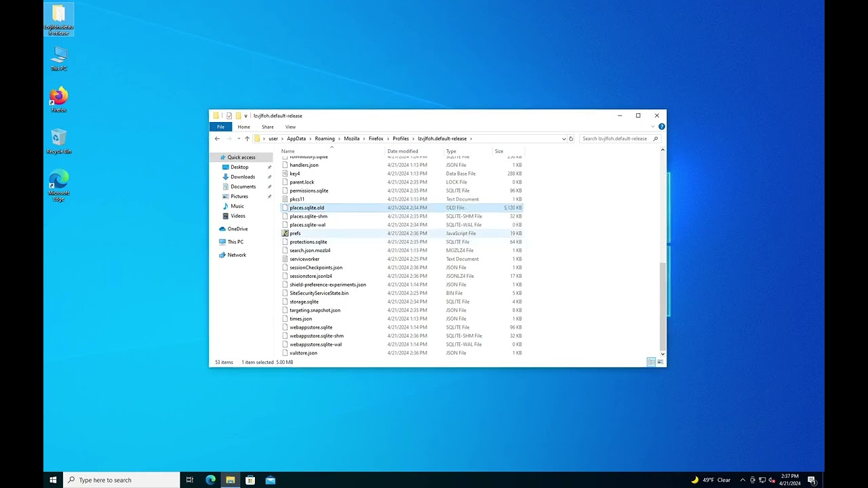The width and height of the screenshot is (868, 488).
Task: Select the xulstore.json file
Action: (x=401, y=353)
